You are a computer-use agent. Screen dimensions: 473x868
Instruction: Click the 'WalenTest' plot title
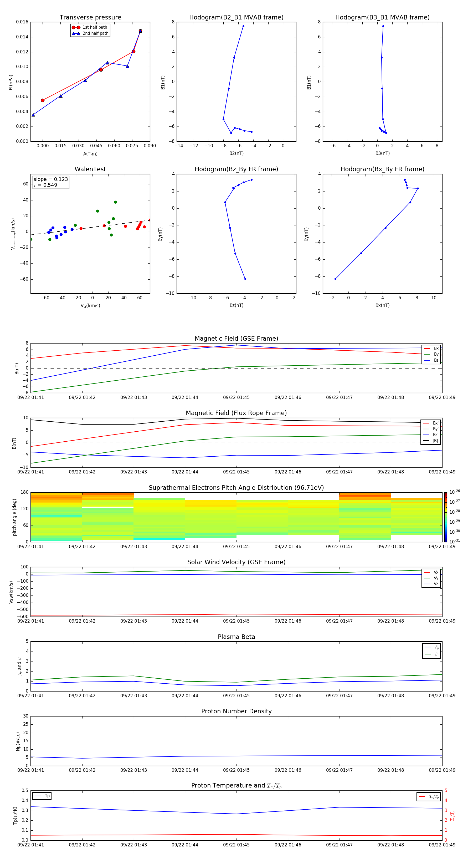coord(90,169)
